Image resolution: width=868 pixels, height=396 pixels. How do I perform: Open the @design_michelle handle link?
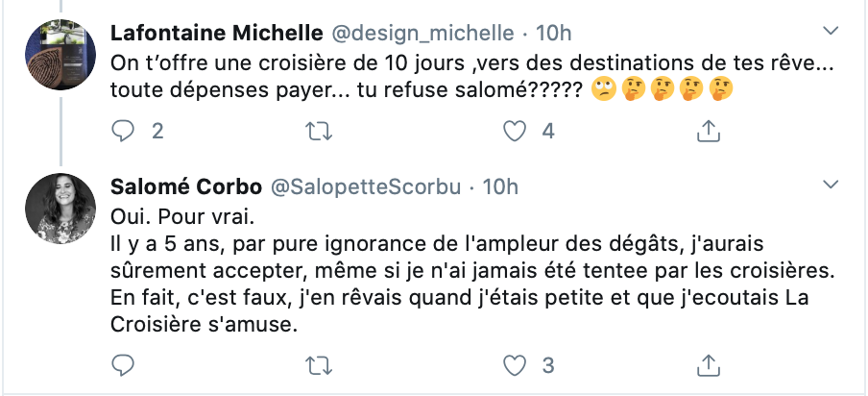click(422, 33)
